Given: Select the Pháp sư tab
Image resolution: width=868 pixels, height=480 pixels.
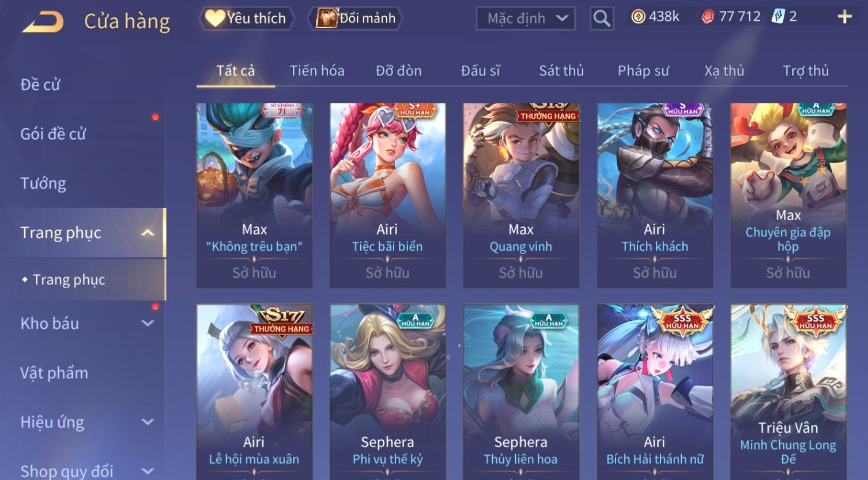Looking at the screenshot, I should coord(643,71).
